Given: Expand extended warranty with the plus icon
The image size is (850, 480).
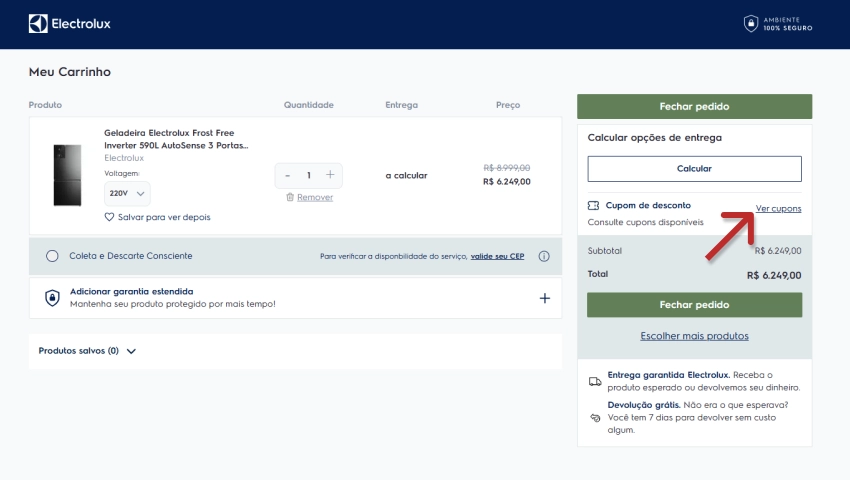Looking at the screenshot, I should (545, 298).
